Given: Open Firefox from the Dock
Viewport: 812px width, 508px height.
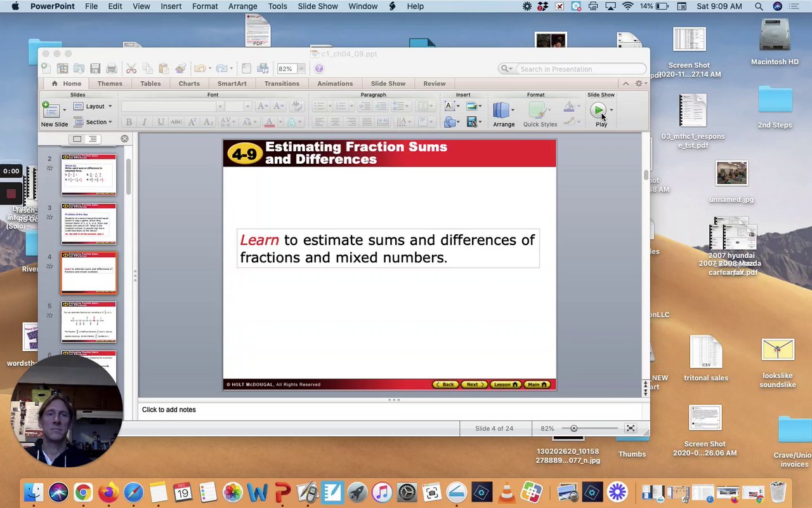Looking at the screenshot, I should (108, 492).
